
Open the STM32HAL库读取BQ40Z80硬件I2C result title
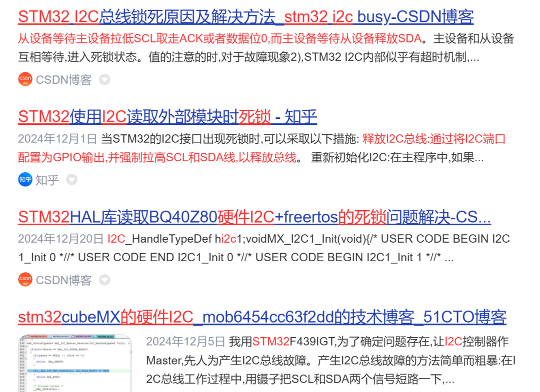[x=254, y=217]
